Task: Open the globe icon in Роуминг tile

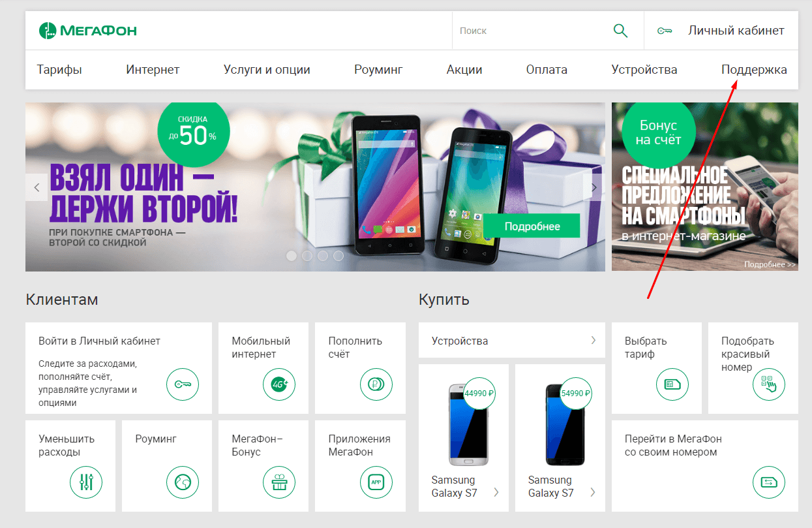Action: [x=183, y=482]
